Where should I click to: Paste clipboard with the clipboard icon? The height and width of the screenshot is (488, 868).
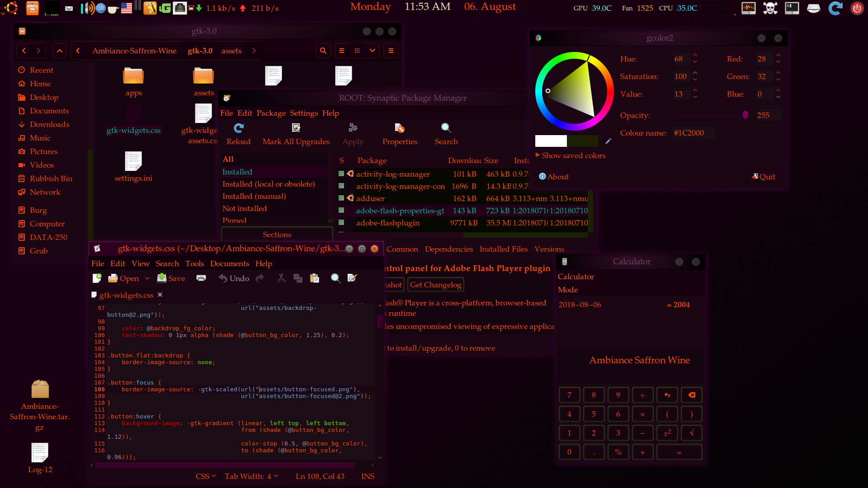click(x=315, y=278)
